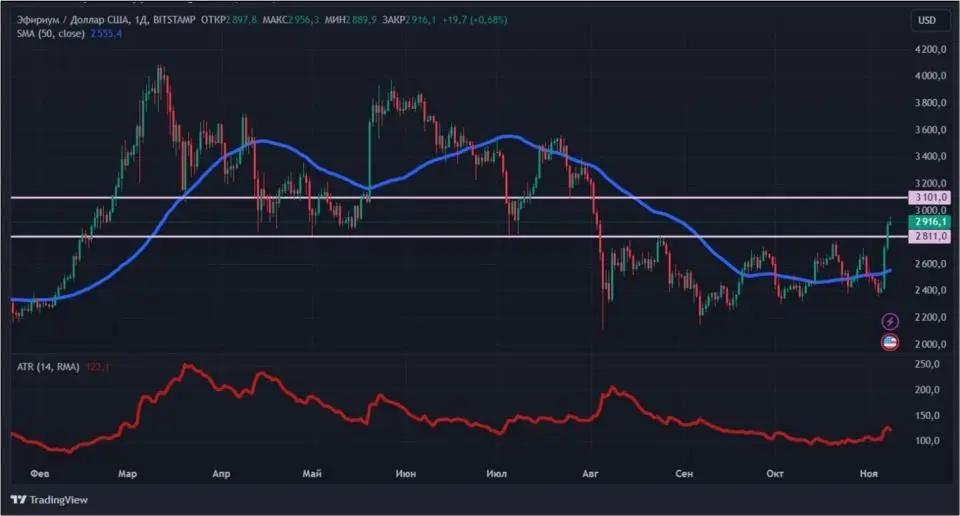
Task: Click the 2000,0 price scale label
Action: 930,344
